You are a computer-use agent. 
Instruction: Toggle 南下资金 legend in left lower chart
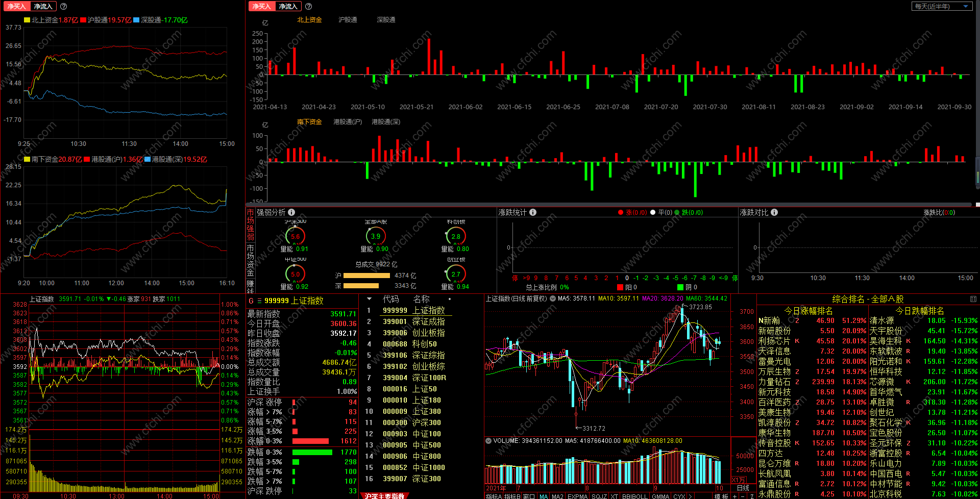click(53, 159)
